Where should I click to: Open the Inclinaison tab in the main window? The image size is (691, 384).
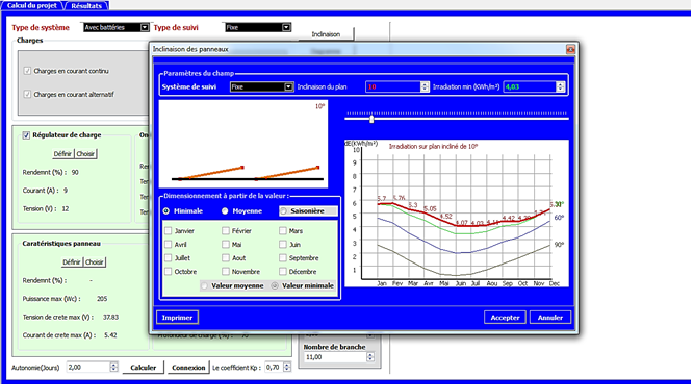click(x=326, y=34)
